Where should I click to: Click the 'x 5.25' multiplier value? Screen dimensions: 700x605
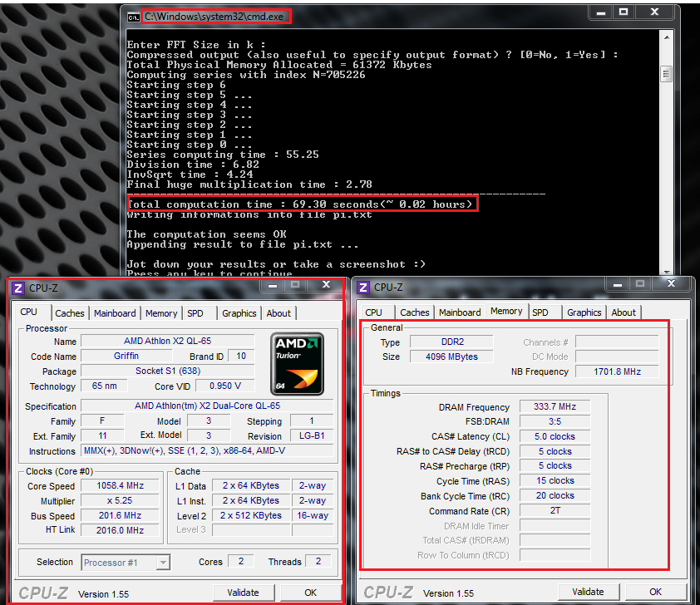(x=120, y=501)
